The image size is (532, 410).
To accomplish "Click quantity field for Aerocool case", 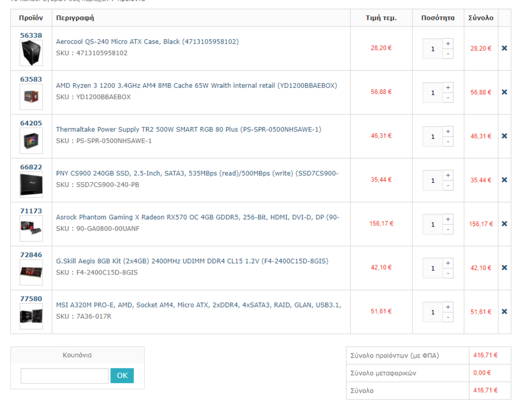I will point(432,49).
